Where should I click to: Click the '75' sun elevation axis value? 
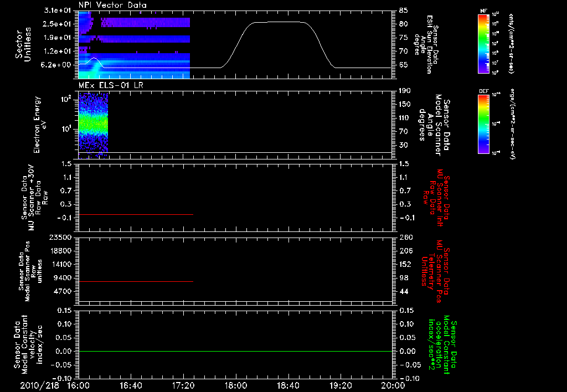404,38
